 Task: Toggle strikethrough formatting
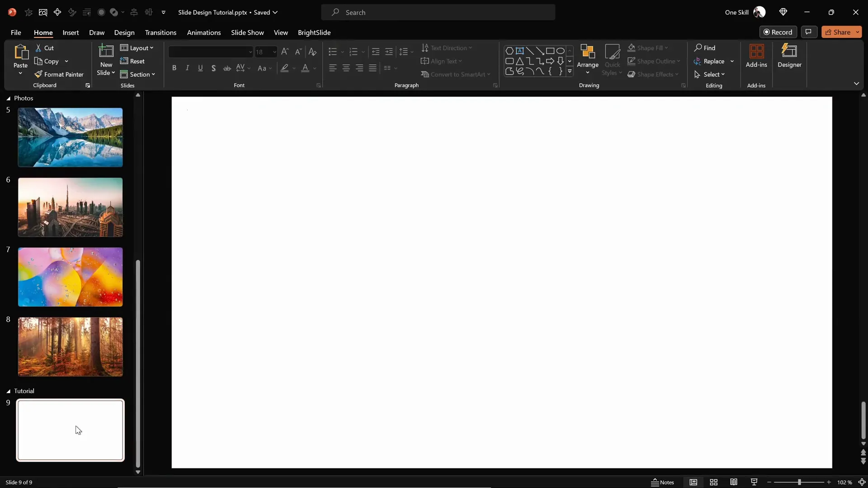(x=226, y=68)
